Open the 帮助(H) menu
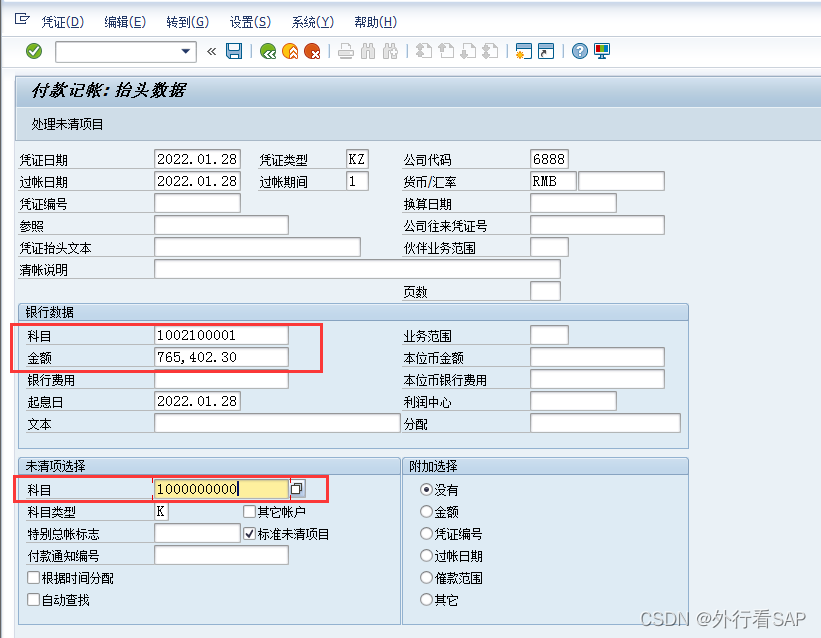This screenshot has height=638, width=821. tap(375, 22)
